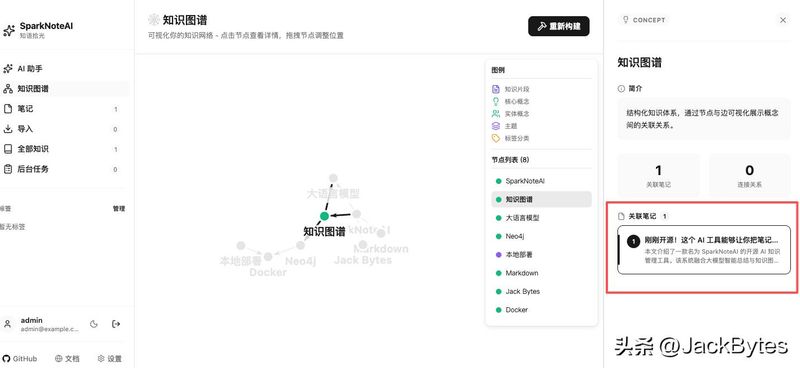Click the 核心概念 lightbulb legend icon
The height and width of the screenshot is (368, 800).
tap(495, 101)
